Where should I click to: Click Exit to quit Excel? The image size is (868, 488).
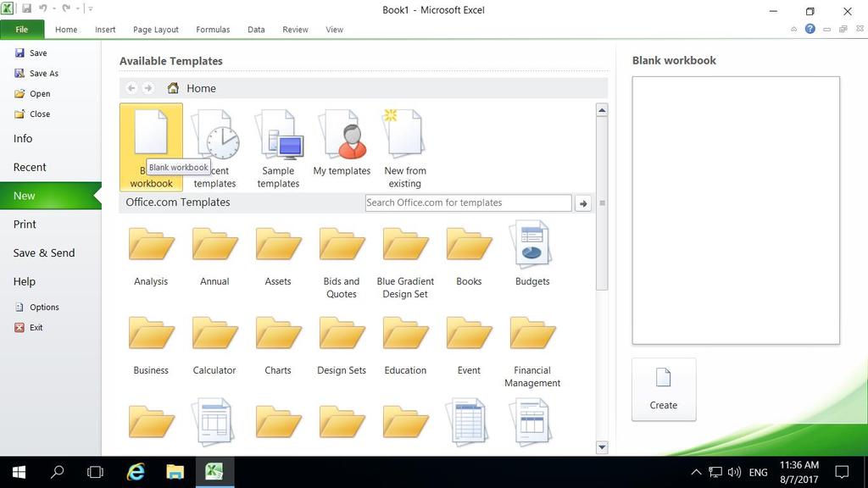[29, 328]
